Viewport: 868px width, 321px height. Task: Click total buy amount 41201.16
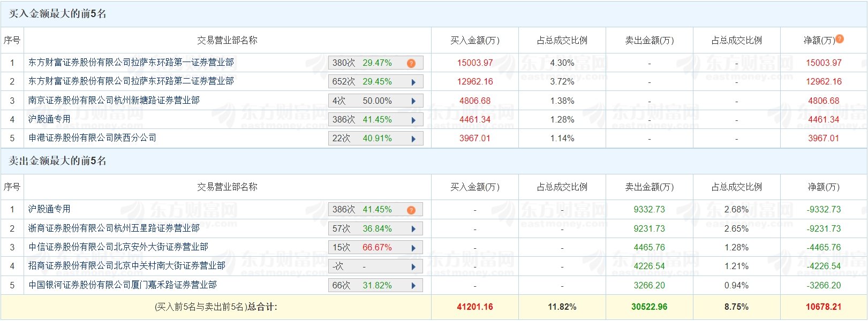point(475,307)
